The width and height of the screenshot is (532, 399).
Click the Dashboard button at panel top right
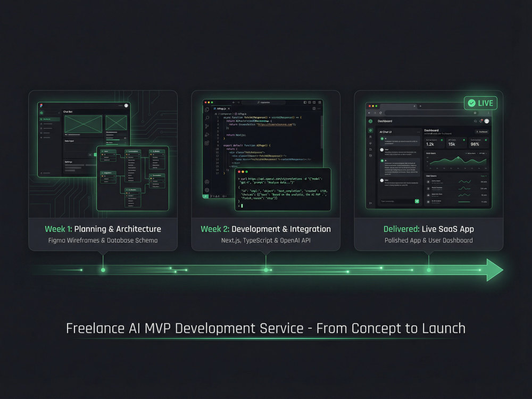482,132
